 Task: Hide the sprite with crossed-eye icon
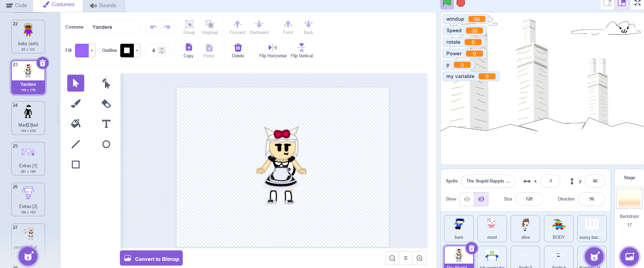coord(481,199)
